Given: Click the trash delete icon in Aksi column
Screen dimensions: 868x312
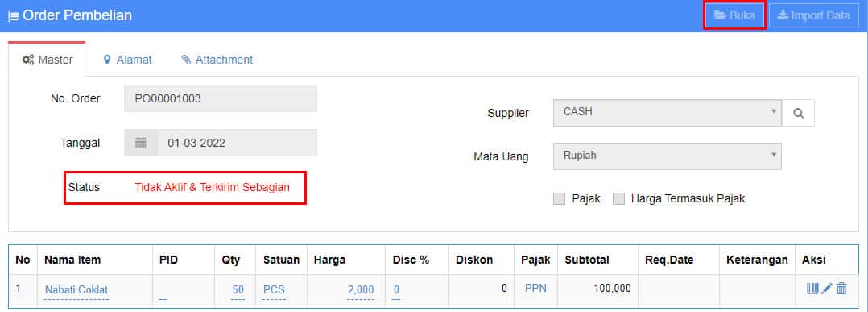Looking at the screenshot, I should [841, 288].
